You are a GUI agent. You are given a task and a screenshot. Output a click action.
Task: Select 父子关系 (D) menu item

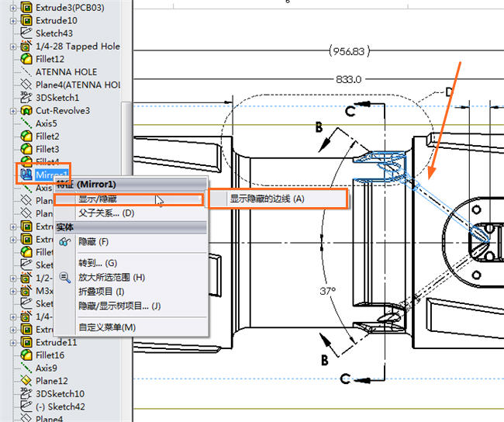point(105,213)
